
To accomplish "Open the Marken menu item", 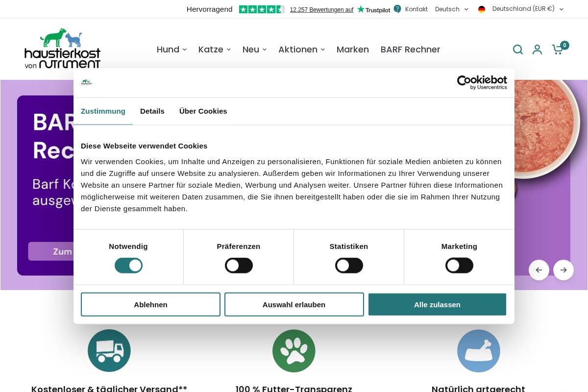I will pos(353,49).
